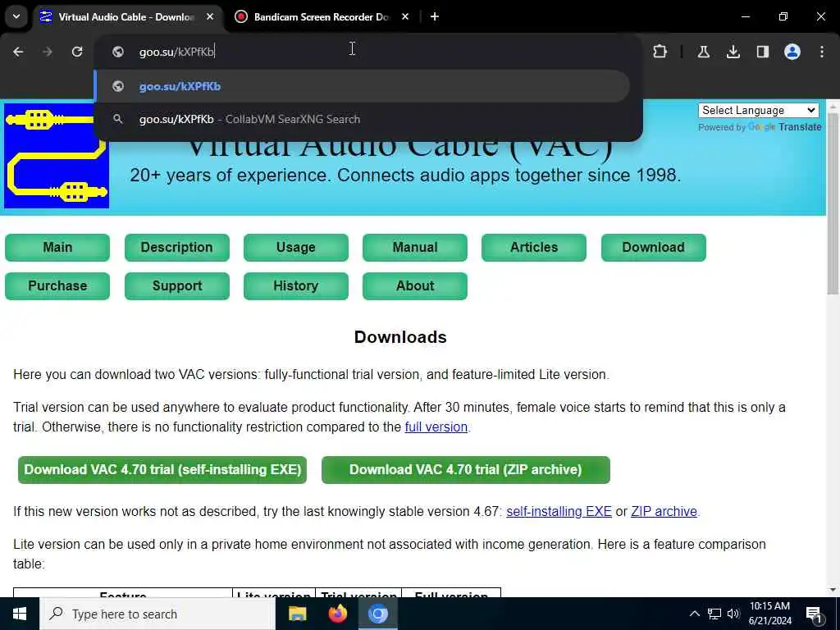Open the Usage page button
Image resolution: width=840 pixels, height=630 pixels.
click(x=295, y=248)
